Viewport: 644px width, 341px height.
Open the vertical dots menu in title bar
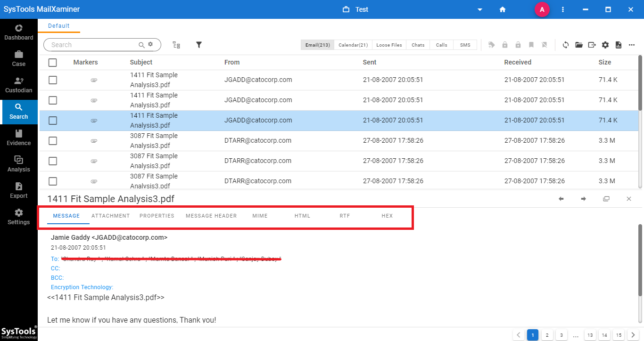563,9
